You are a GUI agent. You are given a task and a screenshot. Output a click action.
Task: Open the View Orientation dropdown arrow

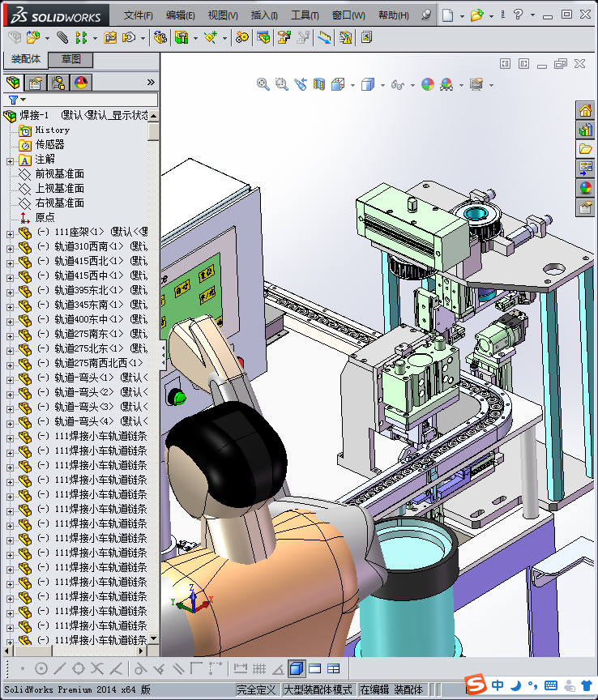(x=352, y=85)
